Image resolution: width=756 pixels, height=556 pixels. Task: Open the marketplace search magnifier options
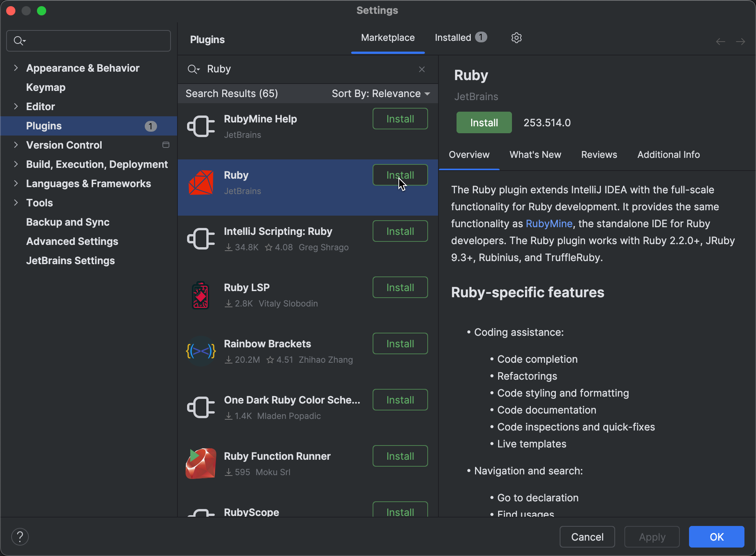[194, 69]
